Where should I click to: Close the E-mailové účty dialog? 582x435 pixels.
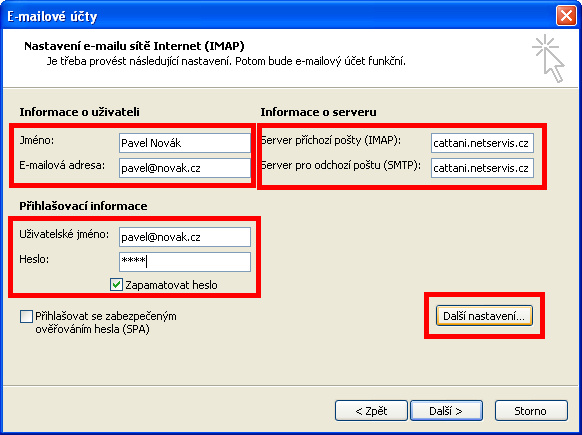tap(566, 16)
